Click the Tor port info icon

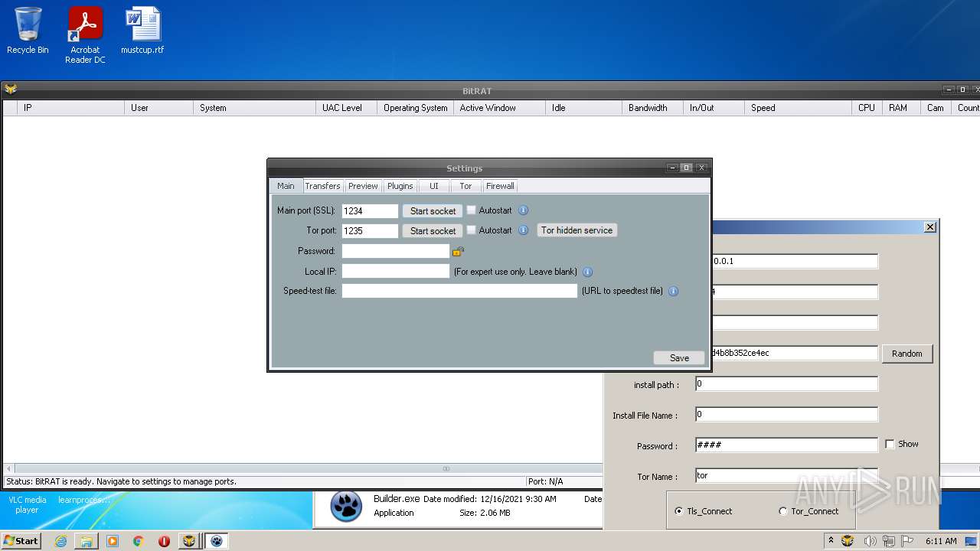(524, 230)
